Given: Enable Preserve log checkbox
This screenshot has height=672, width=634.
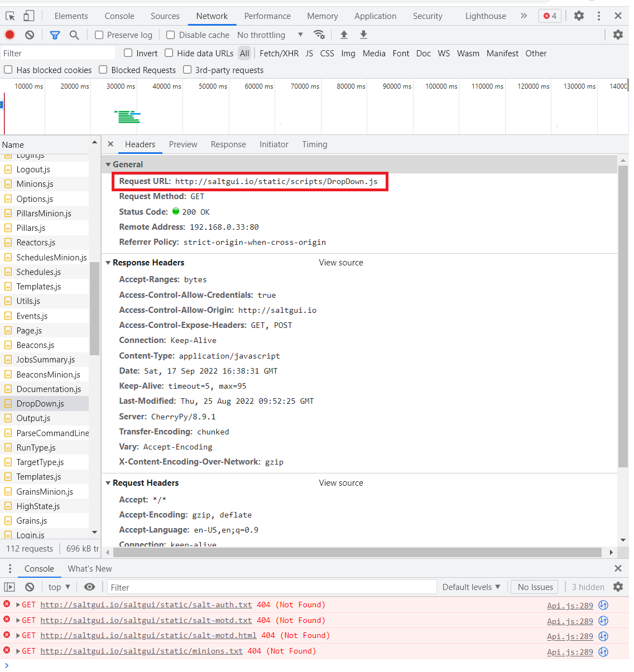Looking at the screenshot, I should pos(99,35).
